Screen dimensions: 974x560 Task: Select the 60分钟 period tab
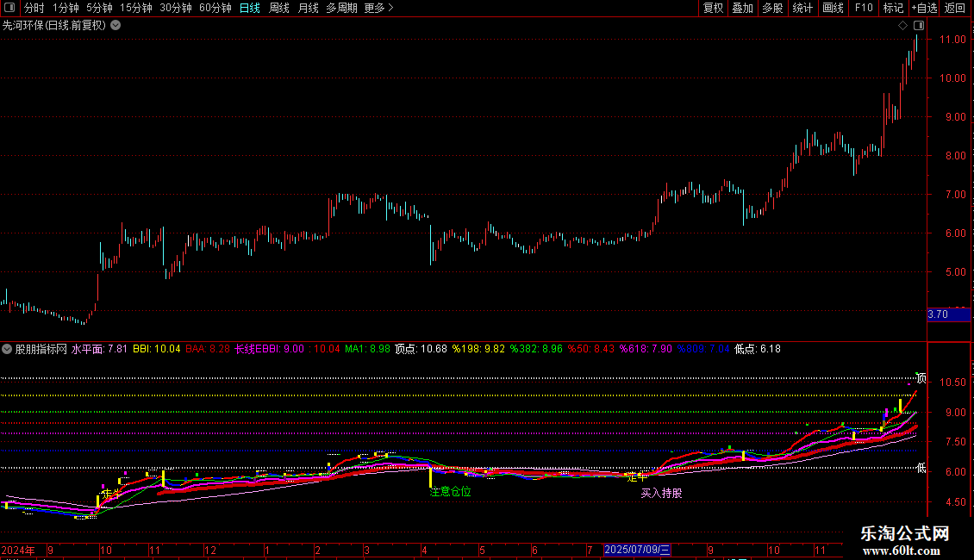pos(215,8)
